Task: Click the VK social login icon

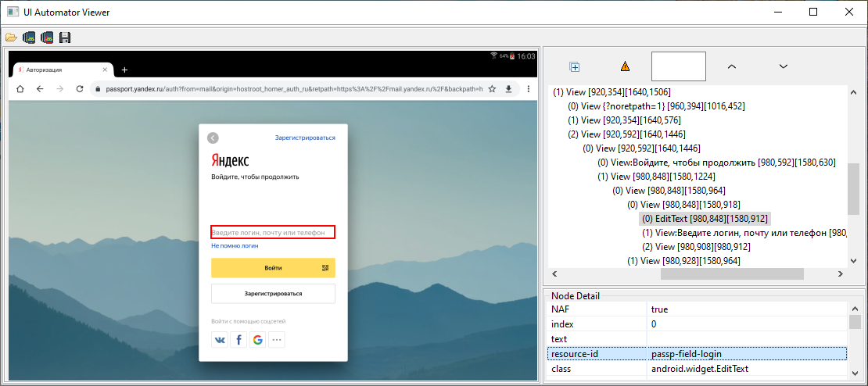Action: pos(220,340)
